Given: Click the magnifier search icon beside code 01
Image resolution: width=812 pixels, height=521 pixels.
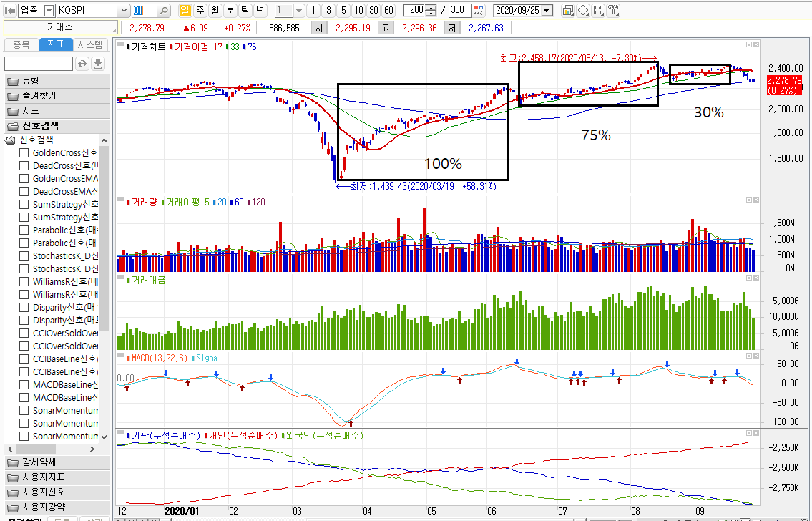Looking at the screenshot, I should click(x=163, y=10).
